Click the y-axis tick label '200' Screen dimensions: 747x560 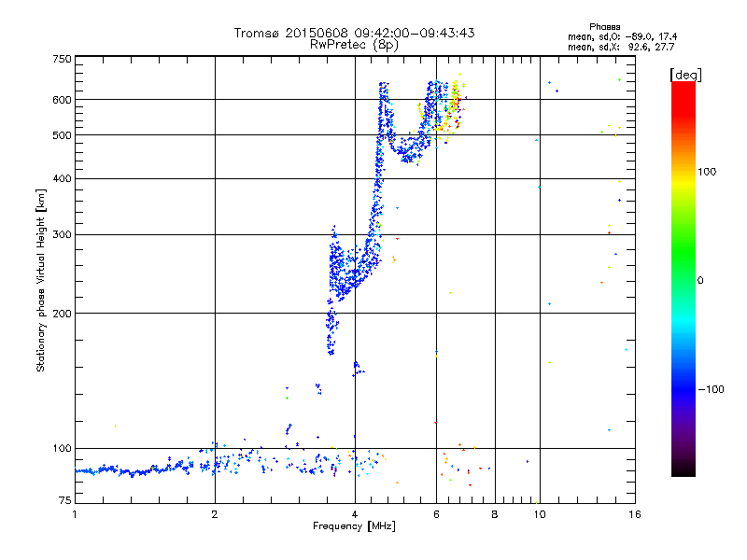(x=62, y=314)
